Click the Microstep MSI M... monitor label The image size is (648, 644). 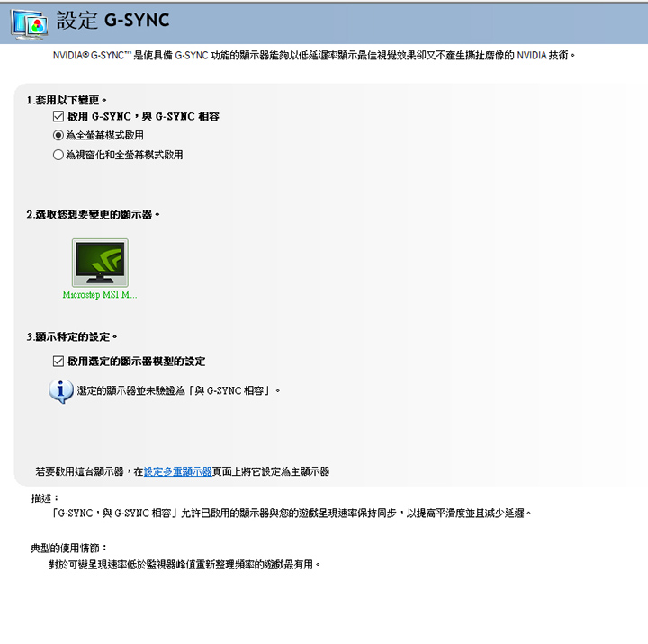(100, 294)
